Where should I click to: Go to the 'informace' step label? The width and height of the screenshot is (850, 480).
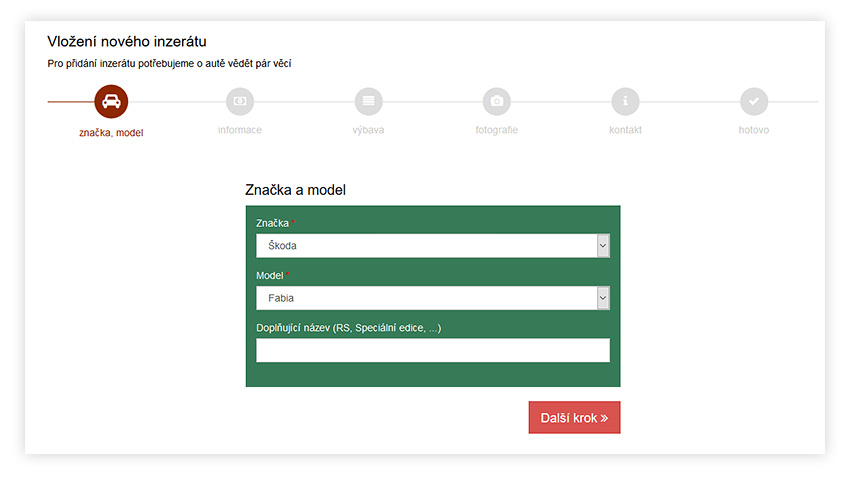click(x=240, y=130)
